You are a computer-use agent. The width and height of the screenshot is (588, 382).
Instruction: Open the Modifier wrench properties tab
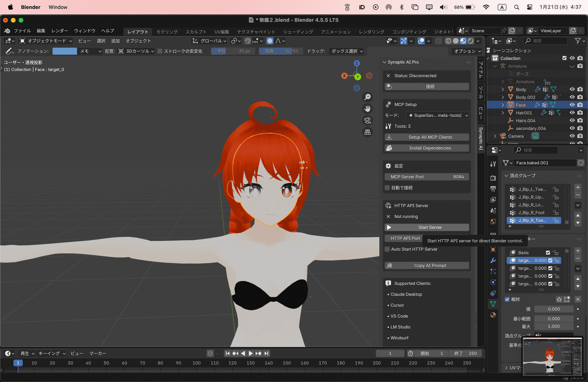point(493,260)
